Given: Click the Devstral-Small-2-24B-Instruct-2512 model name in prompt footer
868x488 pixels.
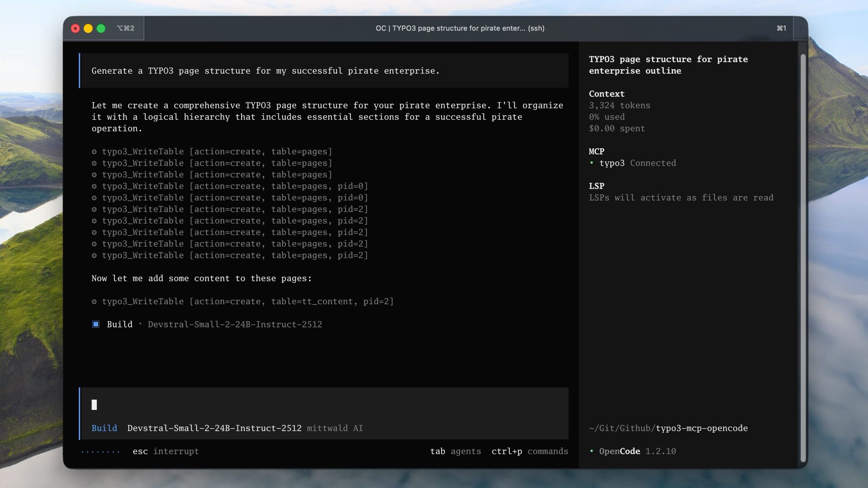Looking at the screenshot, I should 214,428.
